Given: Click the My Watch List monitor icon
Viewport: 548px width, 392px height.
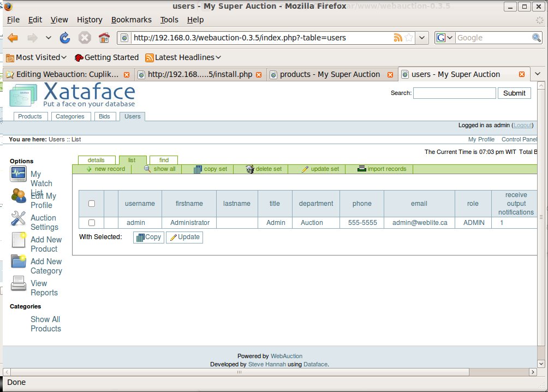Looking at the screenshot, I should 18,175.
